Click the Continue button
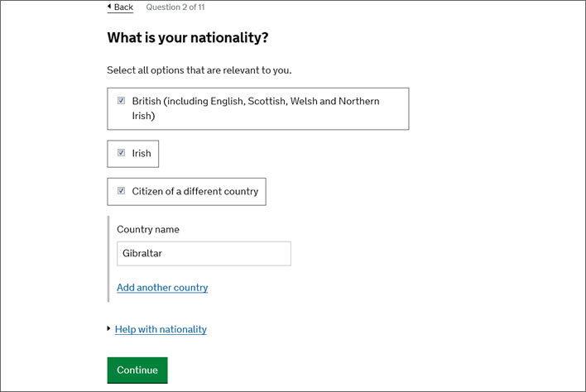 (137, 370)
